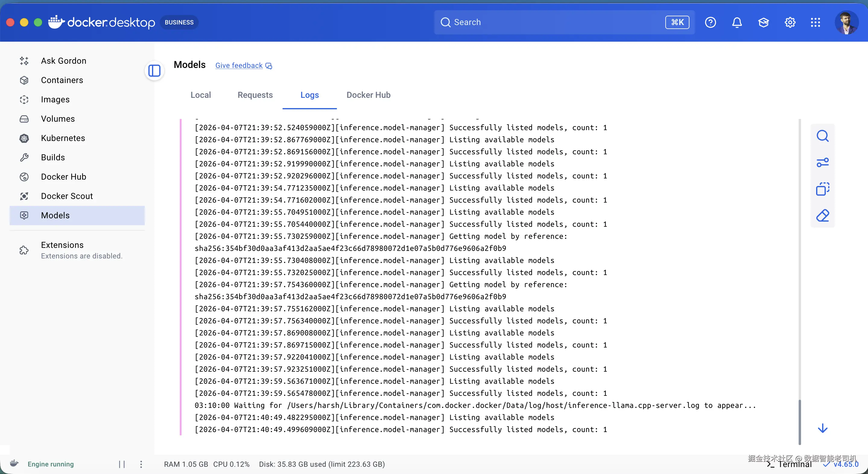
Task: Switch to the Local tab
Action: pos(201,95)
